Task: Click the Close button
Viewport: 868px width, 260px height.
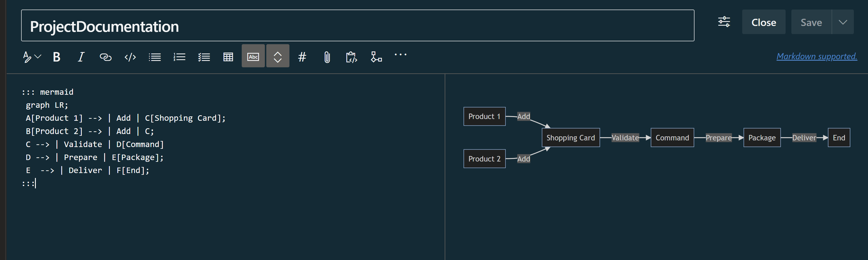Action: [764, 22]
